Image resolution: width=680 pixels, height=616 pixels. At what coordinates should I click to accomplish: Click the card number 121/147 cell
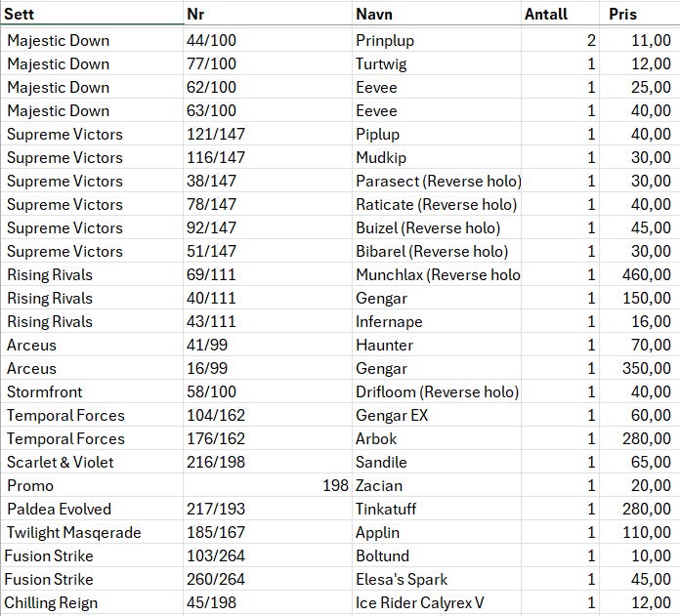[268, 134]
